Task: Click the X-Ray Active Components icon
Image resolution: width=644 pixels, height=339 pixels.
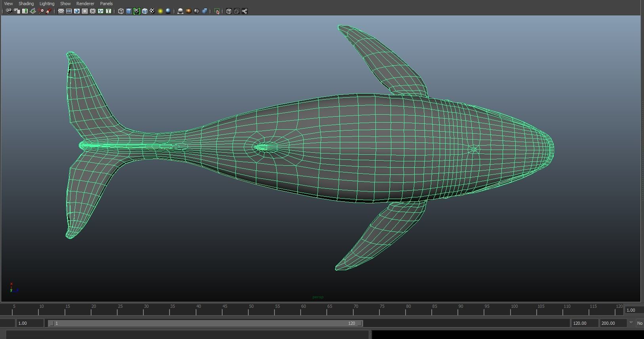Action: click(236, 11)
